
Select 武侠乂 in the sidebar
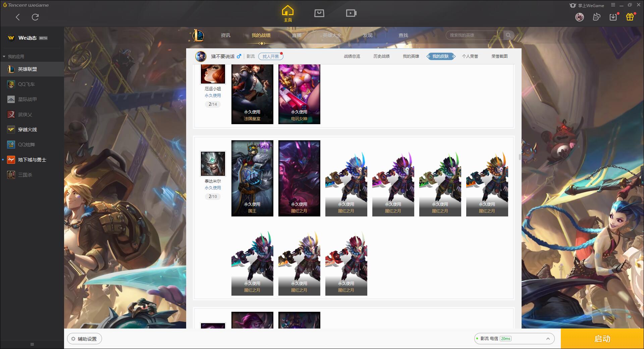click(x=32, y=114)
